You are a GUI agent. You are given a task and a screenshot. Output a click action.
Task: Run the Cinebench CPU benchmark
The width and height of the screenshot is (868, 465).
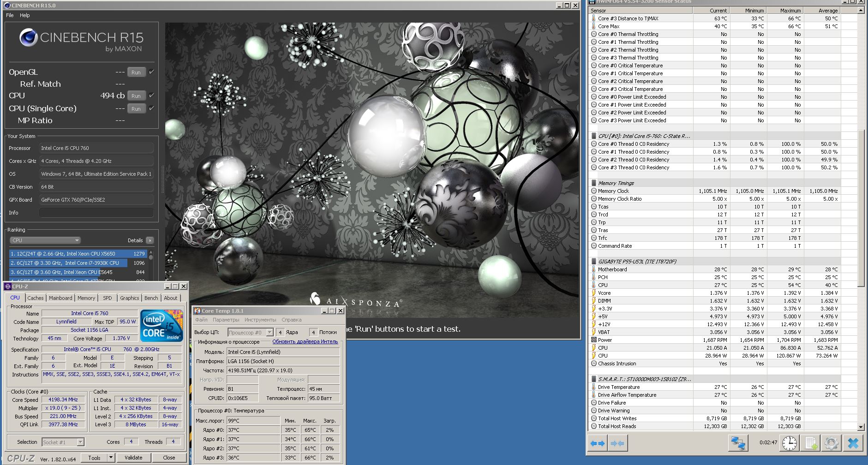[x=136, y=96]
